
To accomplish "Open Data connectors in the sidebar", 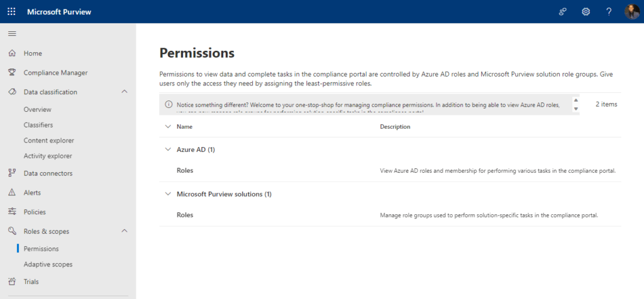I will (48, 173).
